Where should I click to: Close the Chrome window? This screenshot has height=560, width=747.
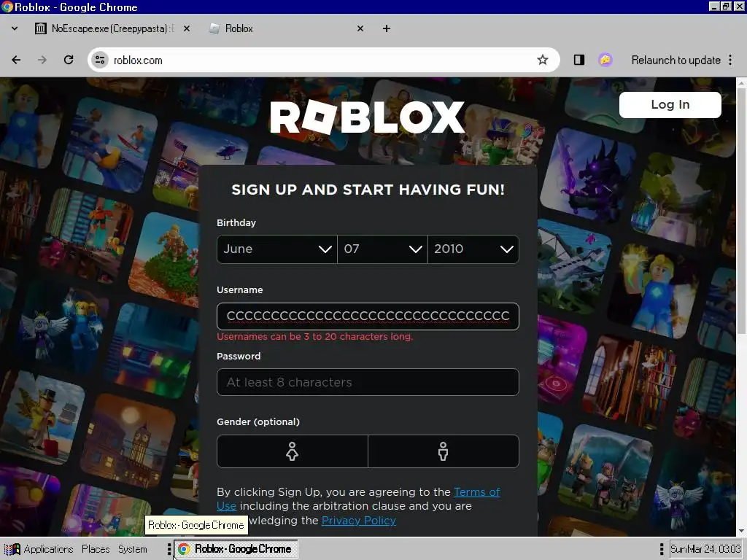[x=738, y=7]
